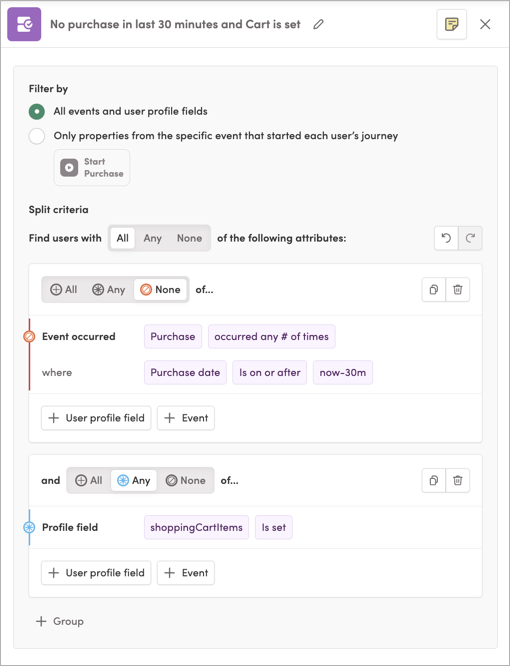Choose Any in Find users with selector
Screen dimensions: 510x666
point(152,238)
